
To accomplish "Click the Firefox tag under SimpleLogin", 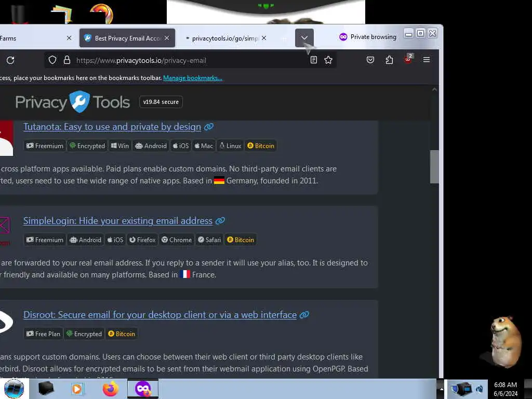I will point(142,240).
